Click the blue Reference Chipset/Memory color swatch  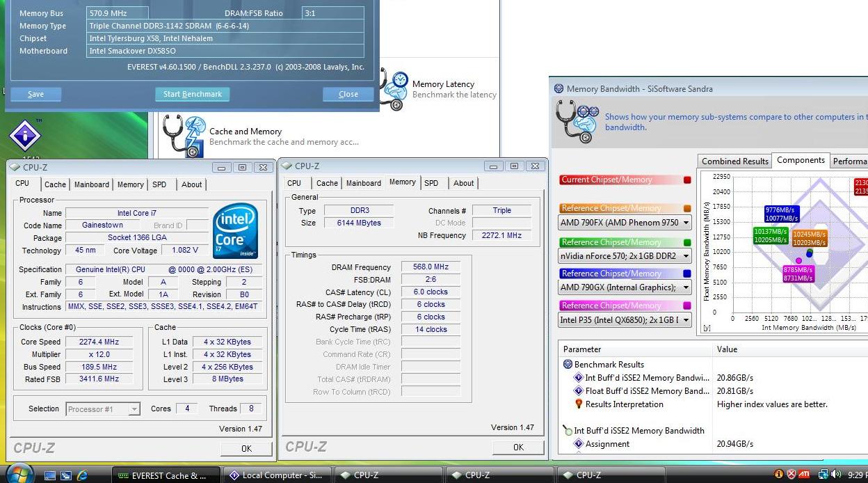[x=687, y=274]
